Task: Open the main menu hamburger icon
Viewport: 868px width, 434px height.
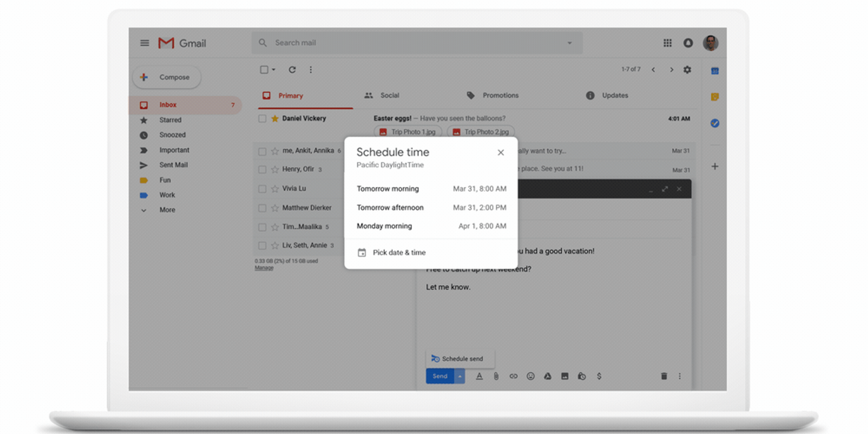Action: tap(144, 43)
